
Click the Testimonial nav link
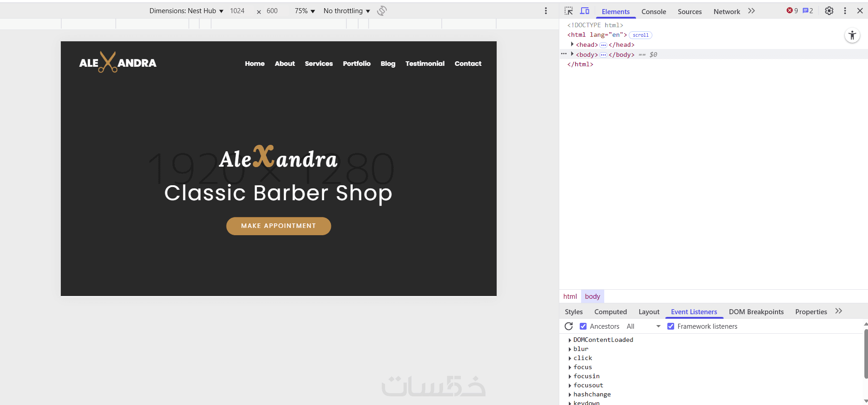[425, 64]
